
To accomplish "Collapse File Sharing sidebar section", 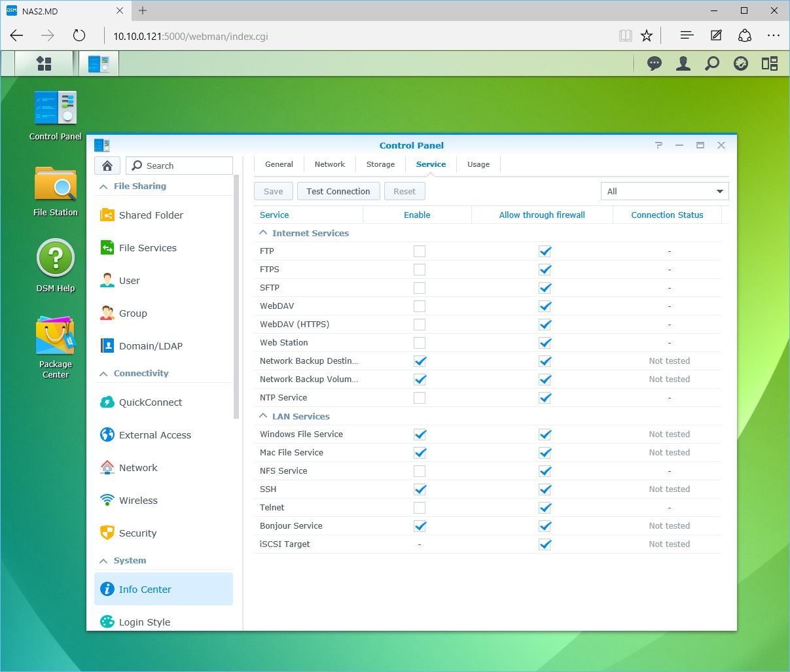I will pos(103,186).
